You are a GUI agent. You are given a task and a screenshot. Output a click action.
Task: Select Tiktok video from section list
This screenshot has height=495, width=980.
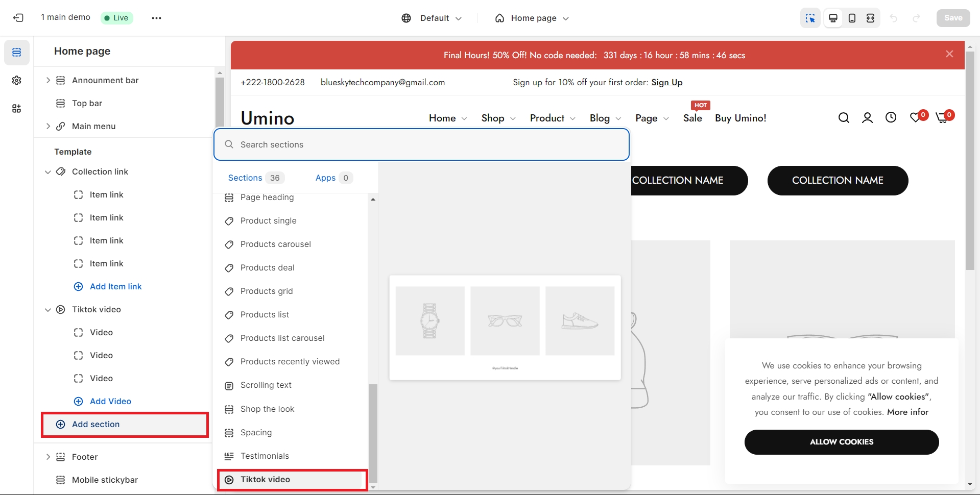point(265,480)
